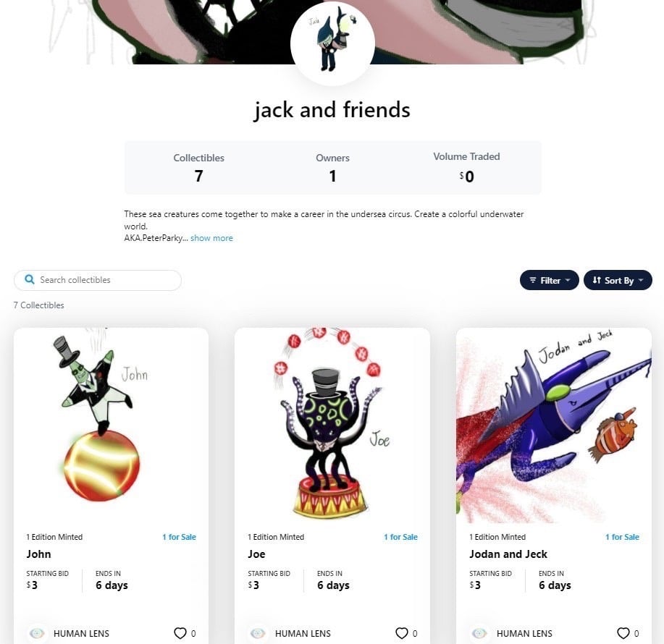Open the Joe collectible title link

pos(256,554)
